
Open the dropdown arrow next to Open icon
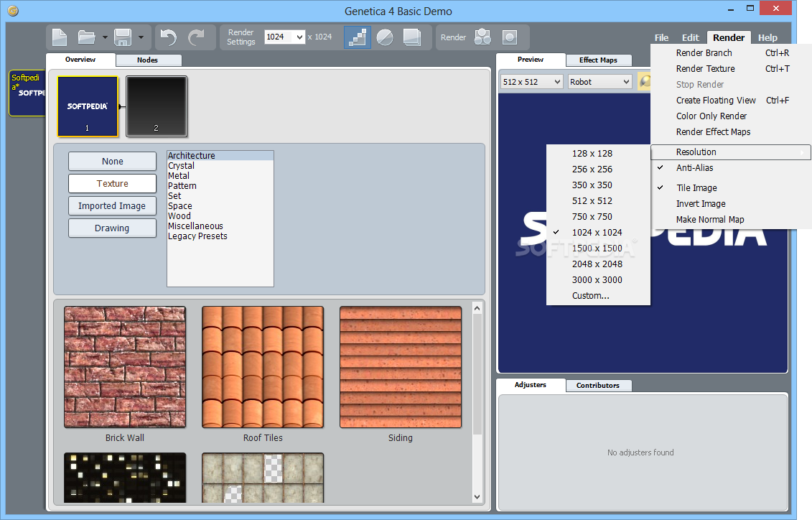click(105, 37)
